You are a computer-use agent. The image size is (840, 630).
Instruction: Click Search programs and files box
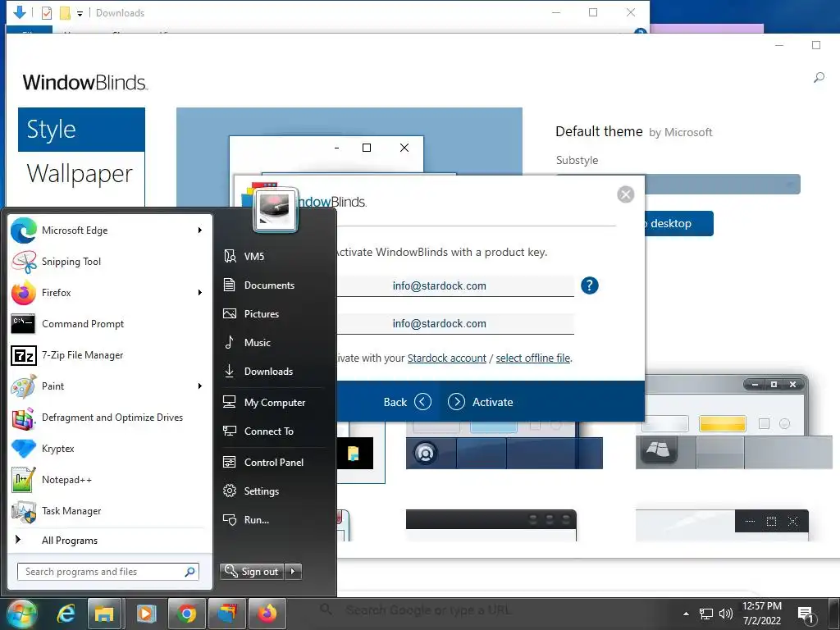coord(107,572)
